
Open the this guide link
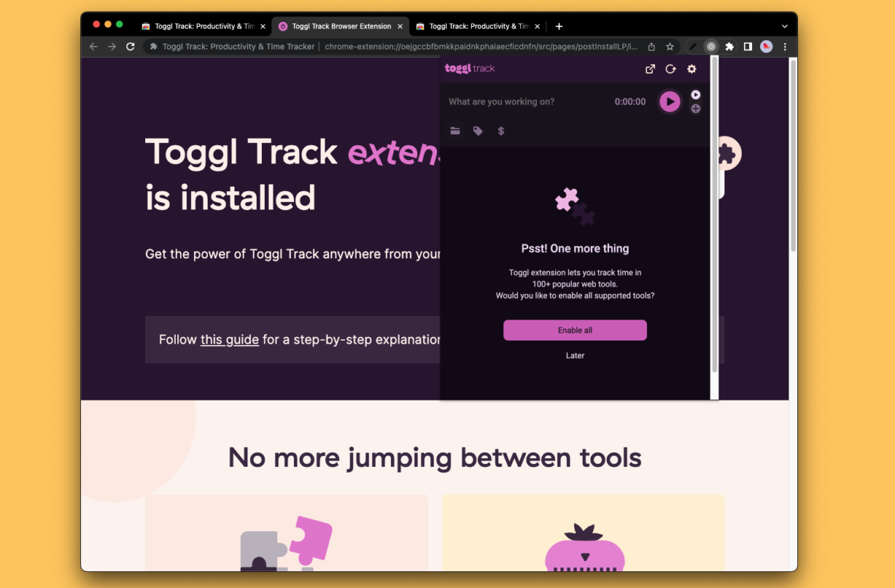point(229,339)
